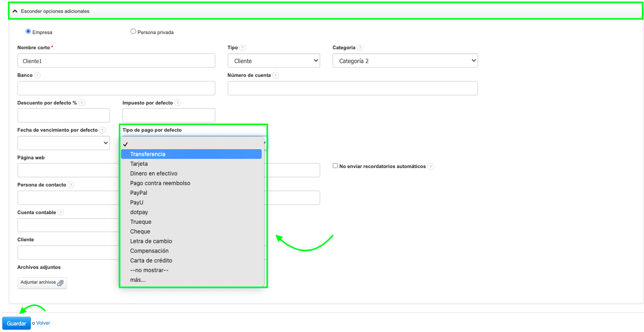Click help icon next to Cuenta contable

(61, 213)
